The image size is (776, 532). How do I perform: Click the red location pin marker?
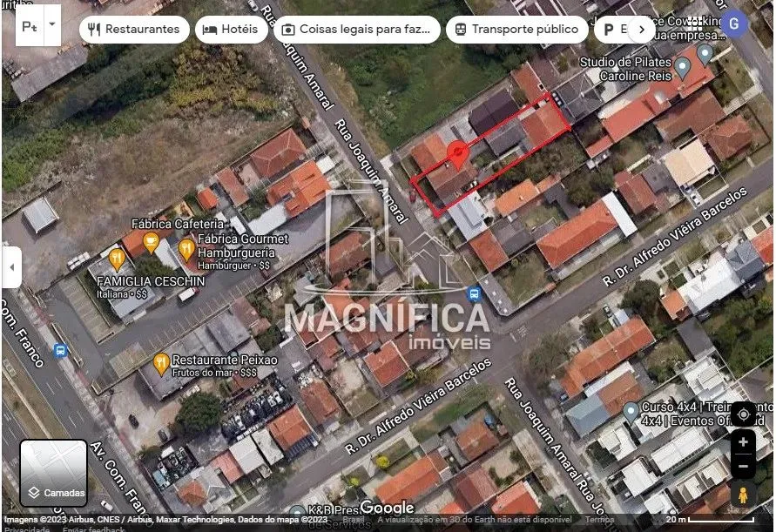(x=458, y=155)
